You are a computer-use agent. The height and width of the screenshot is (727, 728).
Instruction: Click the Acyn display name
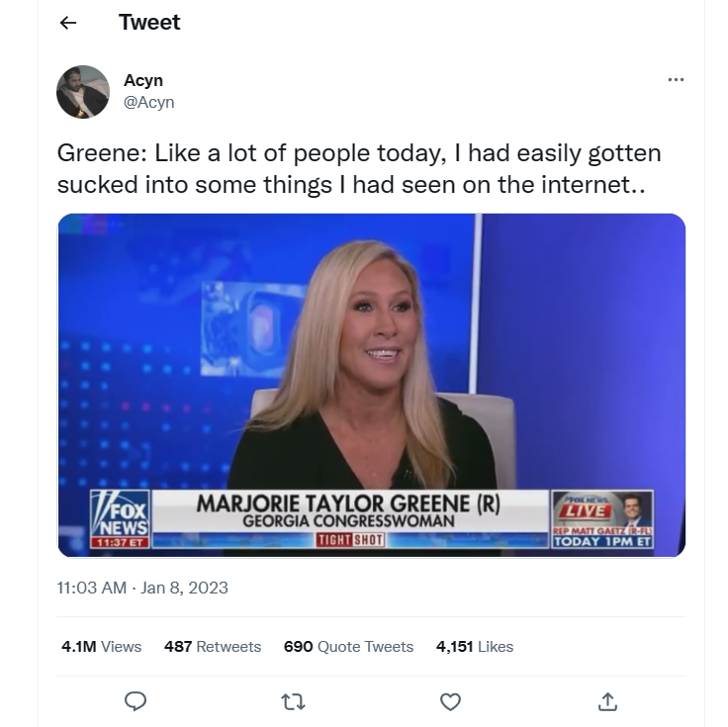point(142,81)
